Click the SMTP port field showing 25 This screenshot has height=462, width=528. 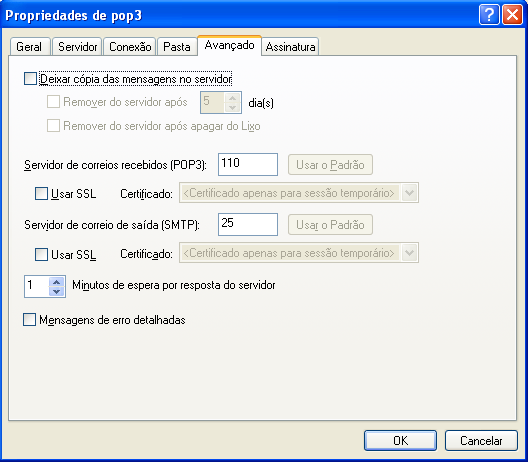[248, 224]
